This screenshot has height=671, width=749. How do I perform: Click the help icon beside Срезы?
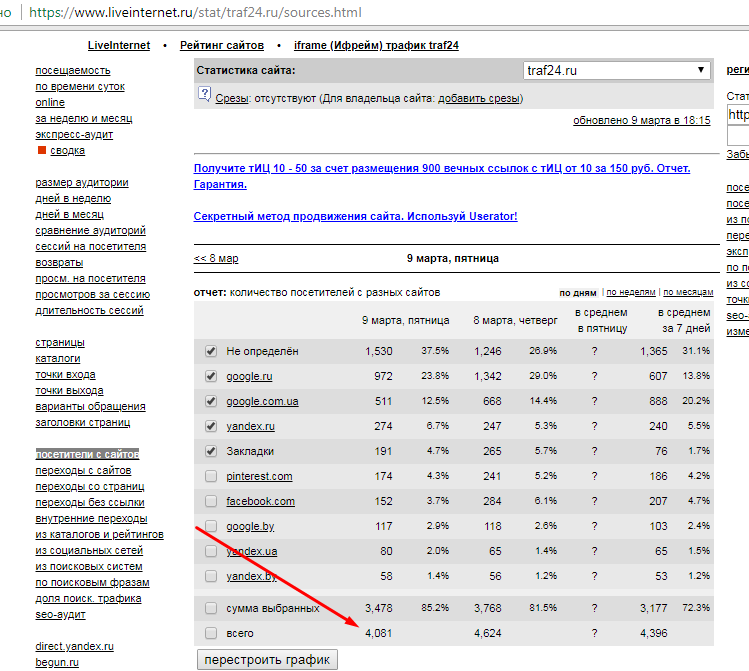(204, 95)
